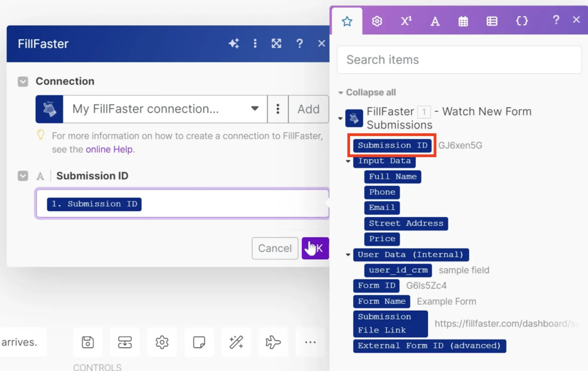Click the FillFaster connection app icon
588x371 pixels.
pyautogui.click(x=49, y=109)
